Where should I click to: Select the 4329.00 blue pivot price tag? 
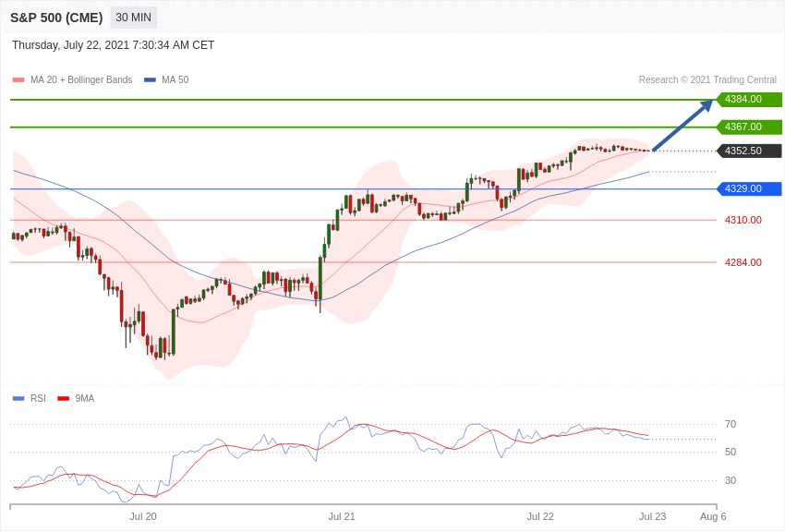point(750,188)
